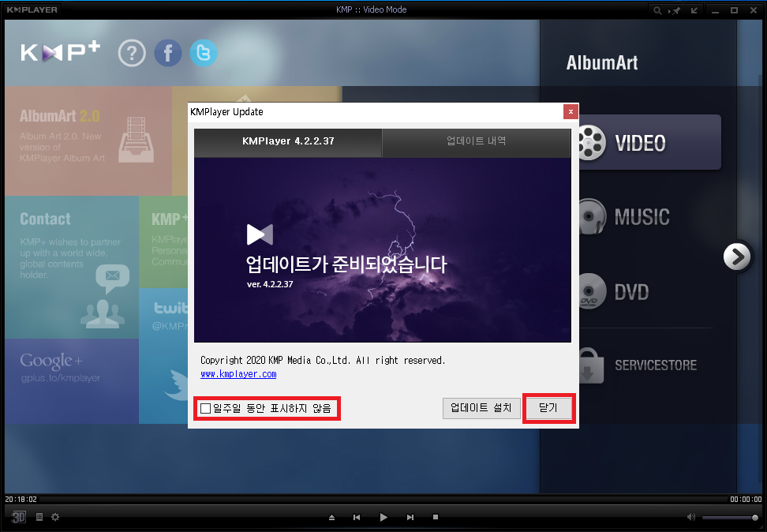Open the Google+ tile
The image size is (767, 532).
[x=72, y=380]
